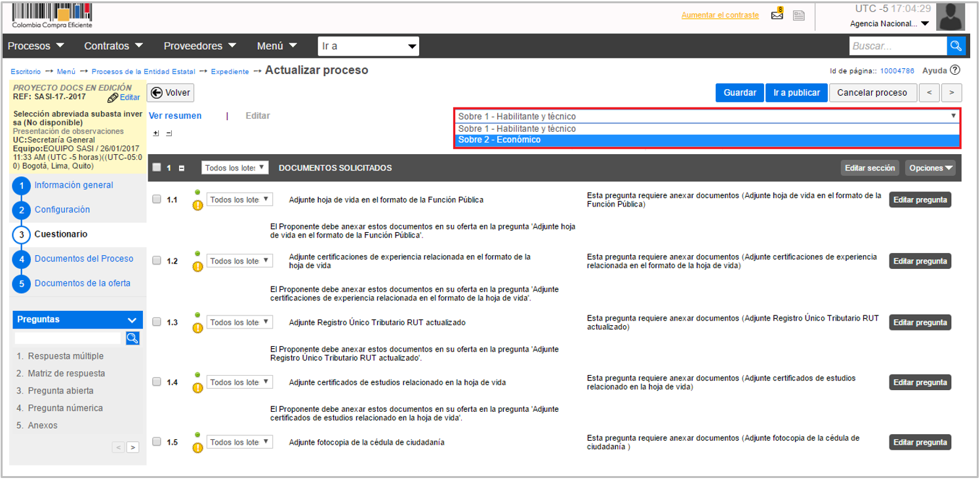Open the Procesos menu
The width and height of the screenshot is (980, 480).
tap(36, 46)
